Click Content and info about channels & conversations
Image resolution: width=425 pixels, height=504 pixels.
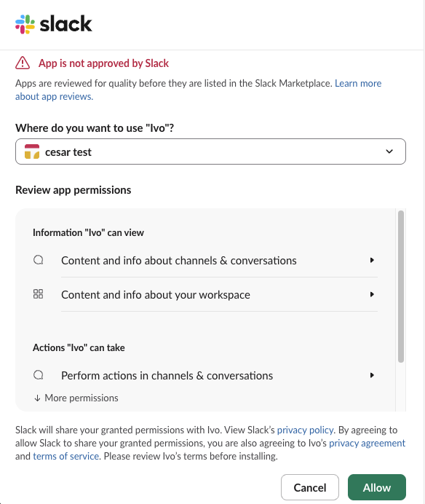click(x=179, y=261)
